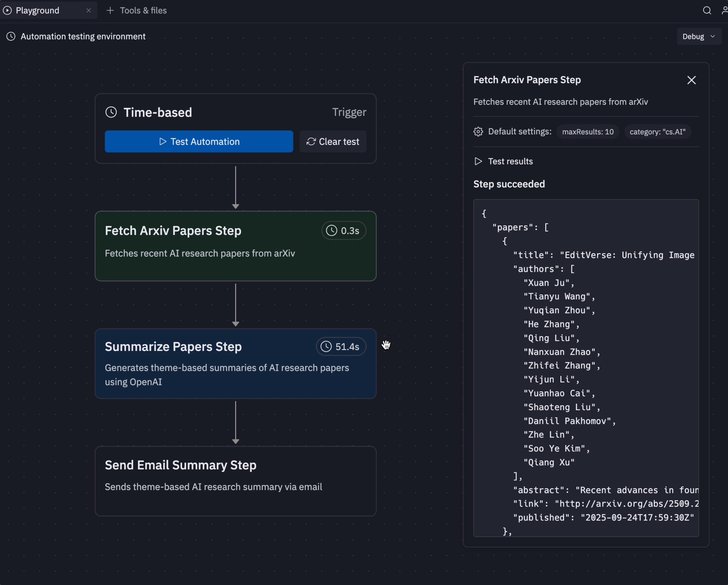The height and width of the screenshot is (585, 728).
Task: Click the Default settings gear icon
Action: (x=478, y=131)
